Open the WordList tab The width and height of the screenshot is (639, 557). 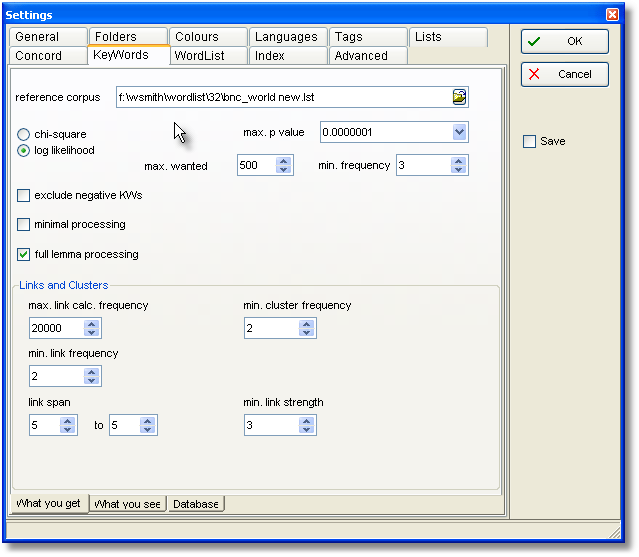198,56
